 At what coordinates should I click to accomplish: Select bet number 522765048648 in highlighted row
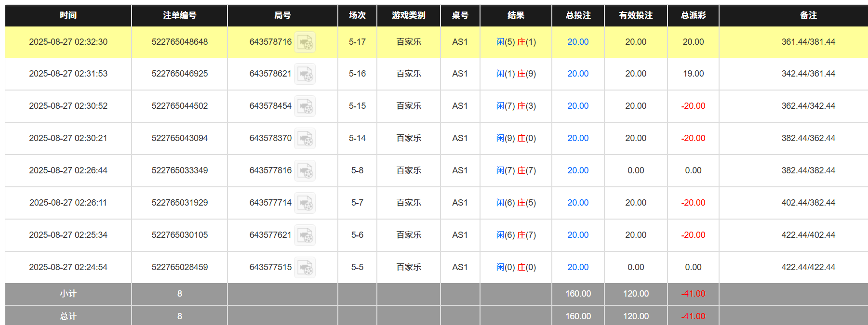tap(179, 42)
